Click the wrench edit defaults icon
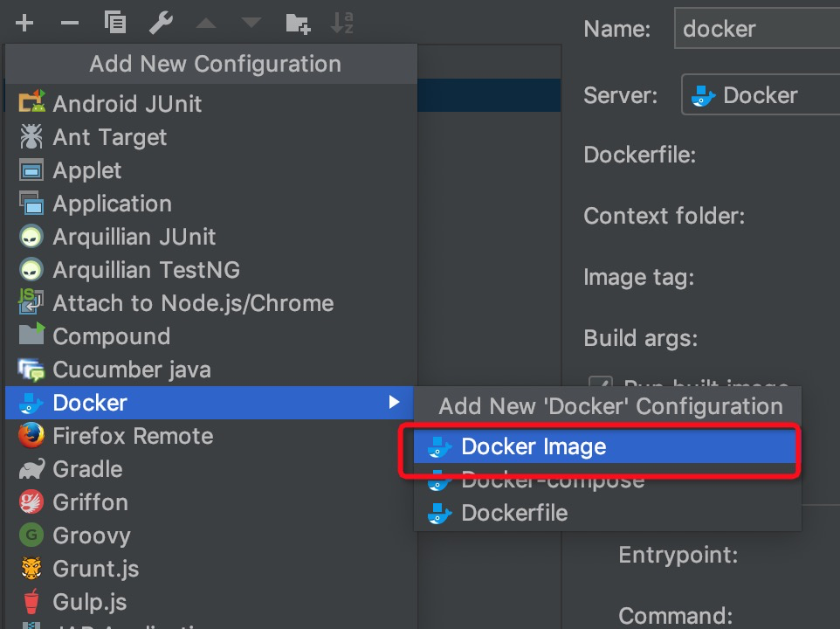Screen dimensions: 840x629 tap(161, 24)
